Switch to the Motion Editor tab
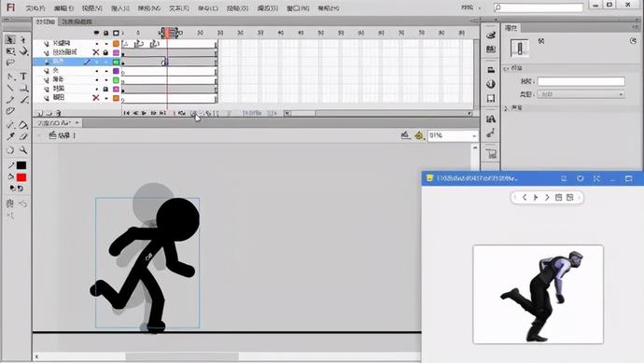Screen dimensions: 644x363 tap(77, 21)
